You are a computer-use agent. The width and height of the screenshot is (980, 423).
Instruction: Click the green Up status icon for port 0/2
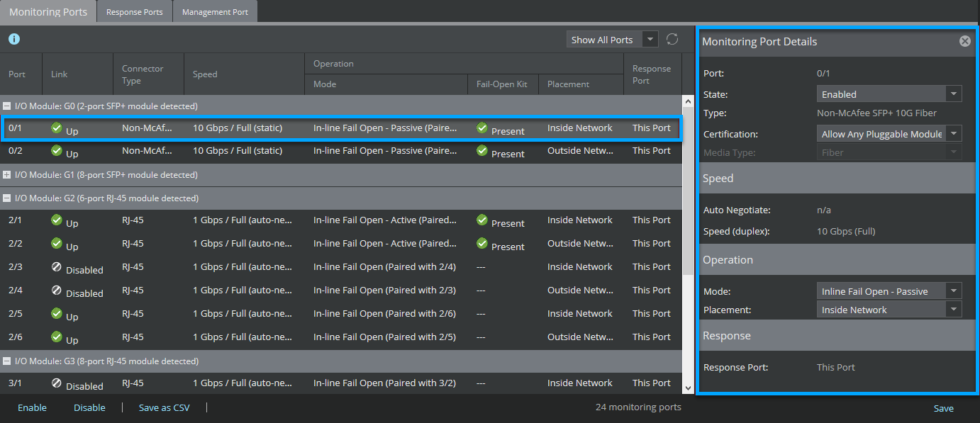pos(57,151)
